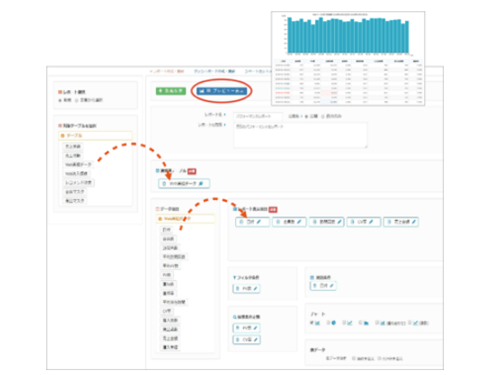Click trash icon on 売上金額 chip in report display items
This screenshot has width=500, height=375.
point(390,222)
